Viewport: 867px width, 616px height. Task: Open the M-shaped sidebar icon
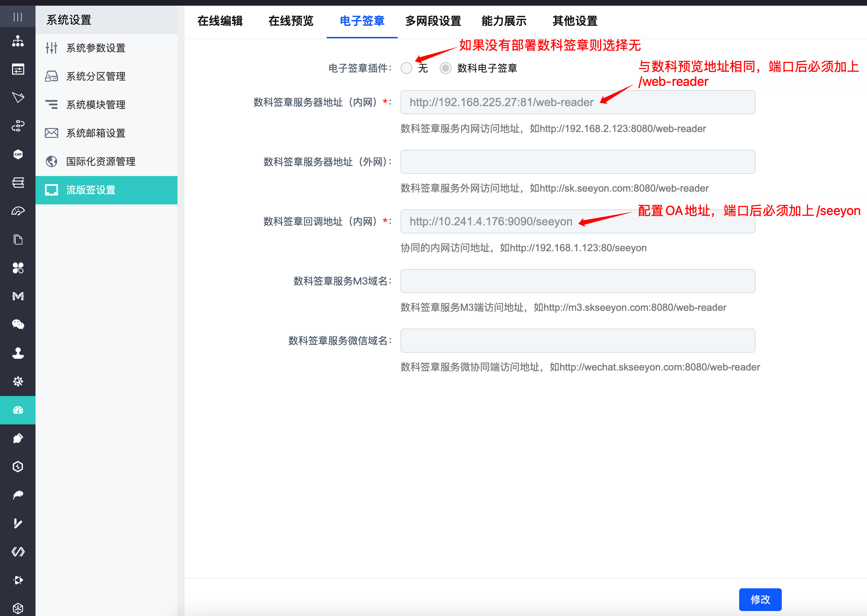tap(17, 296)
